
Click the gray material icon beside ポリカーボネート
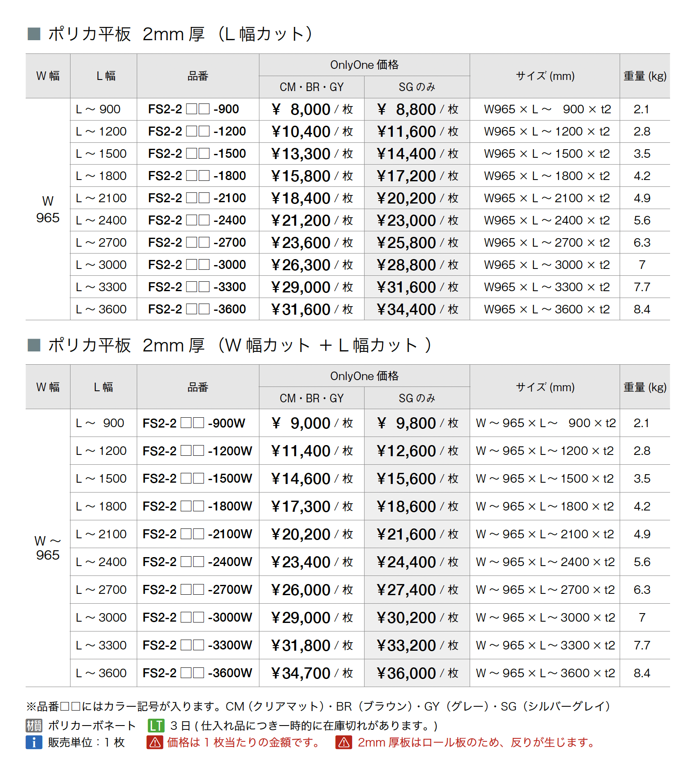pos(34,726)
